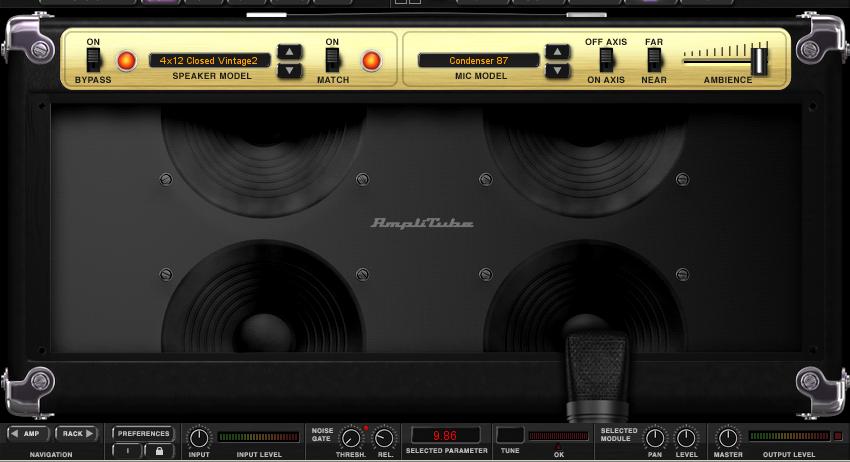Click the AMBIENCE slider handle
Image resolution: width=850 pixels, height=462 pixels.
tap(759, 61)
